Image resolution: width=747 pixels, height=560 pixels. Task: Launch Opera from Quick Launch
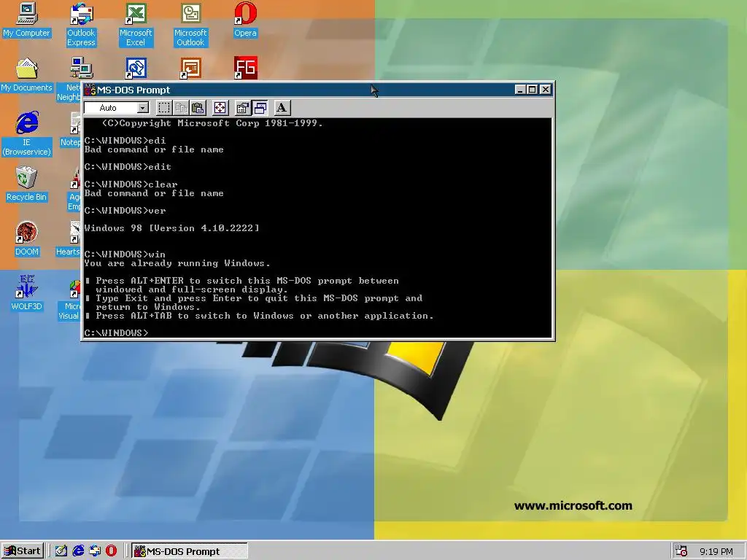pyautogui.click(x=111, y=551)
